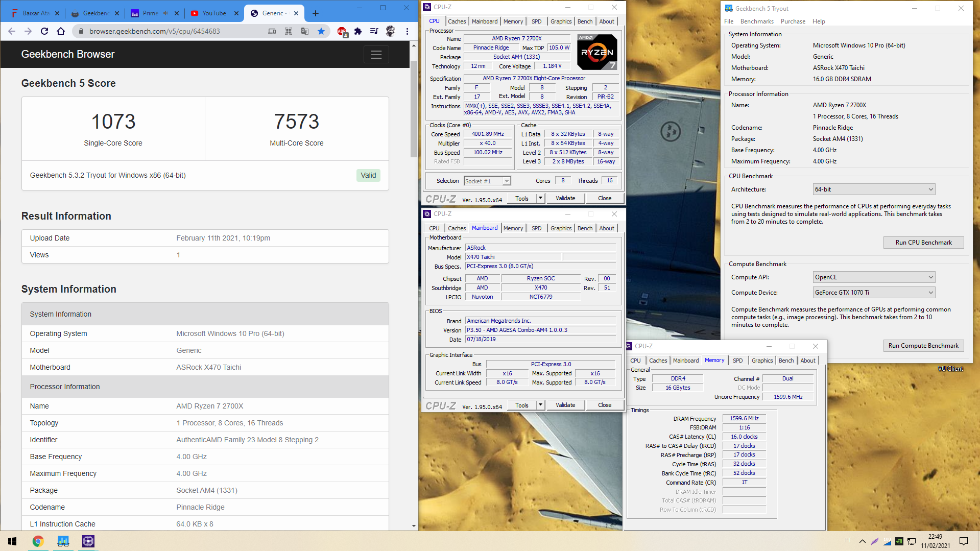Click the browser address bar URL

154,31
